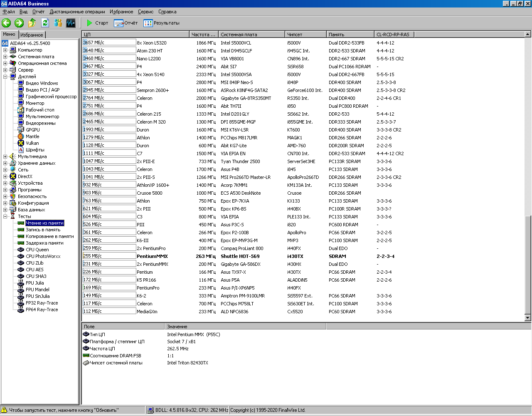Select the Запись в память test icon

(x=21, y=230)
